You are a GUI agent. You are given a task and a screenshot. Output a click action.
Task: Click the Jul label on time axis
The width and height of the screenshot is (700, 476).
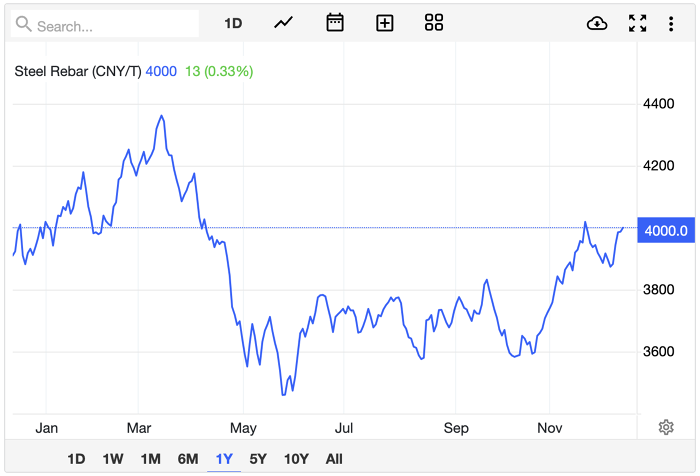pos(344,428)
